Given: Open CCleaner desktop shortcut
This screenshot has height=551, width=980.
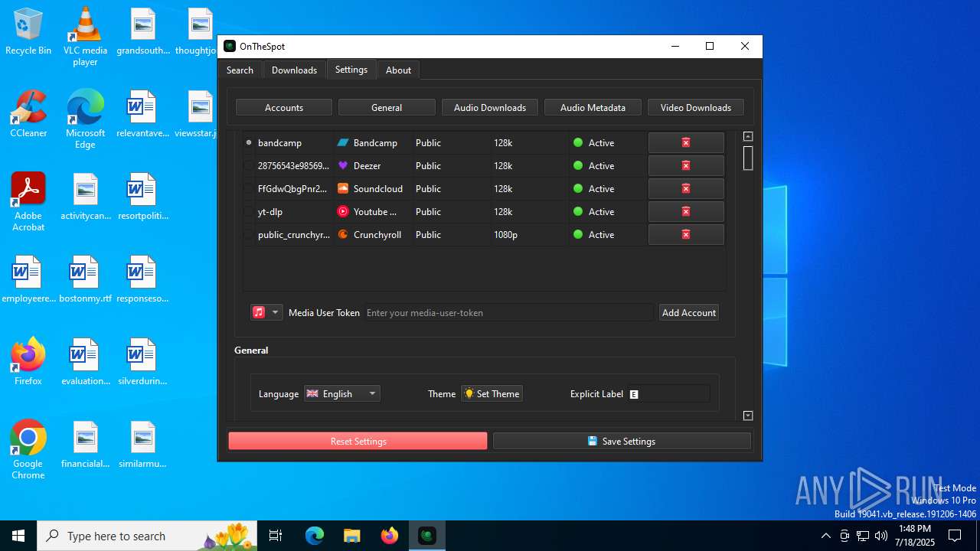Looking at the screenshot, I should tap(28, 113).
